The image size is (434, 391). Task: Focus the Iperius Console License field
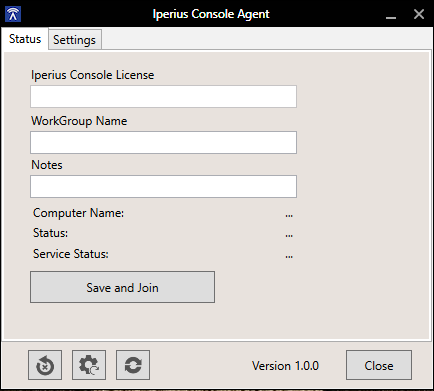pyautogui.click(x=163, y=96)
